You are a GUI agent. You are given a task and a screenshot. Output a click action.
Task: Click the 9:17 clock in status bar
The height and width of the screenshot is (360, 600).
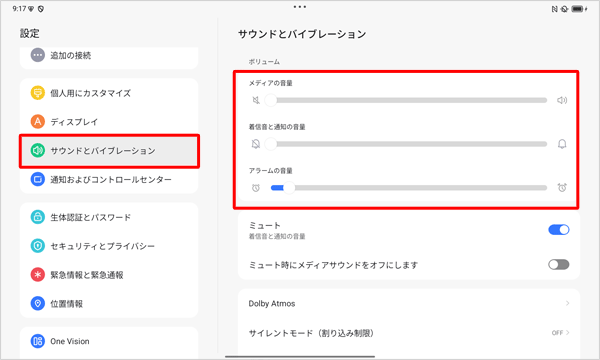click(x=19, y=8)
